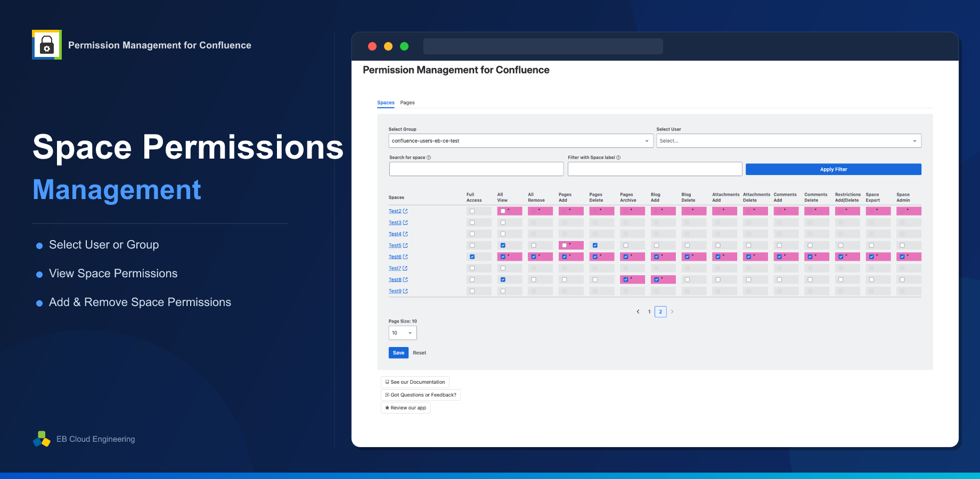
Task: Open the external link icon beside Test5
Action: point(405,245)
